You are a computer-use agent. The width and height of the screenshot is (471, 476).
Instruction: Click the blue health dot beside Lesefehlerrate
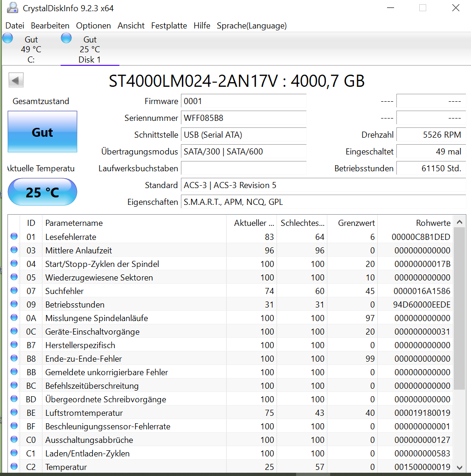[14, 237]
